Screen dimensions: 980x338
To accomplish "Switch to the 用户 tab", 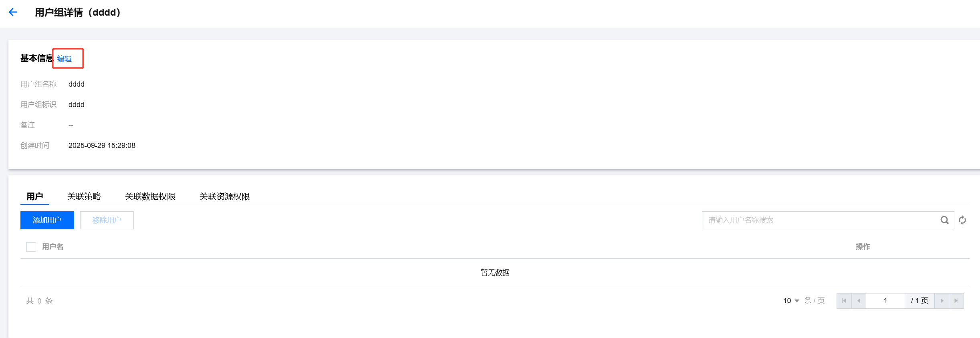I will click(x=34, y=196).
